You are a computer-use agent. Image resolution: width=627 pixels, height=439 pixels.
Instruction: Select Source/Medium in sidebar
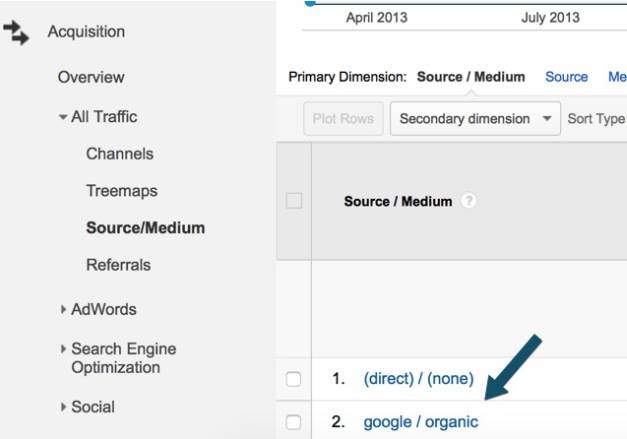coord(146,228)
